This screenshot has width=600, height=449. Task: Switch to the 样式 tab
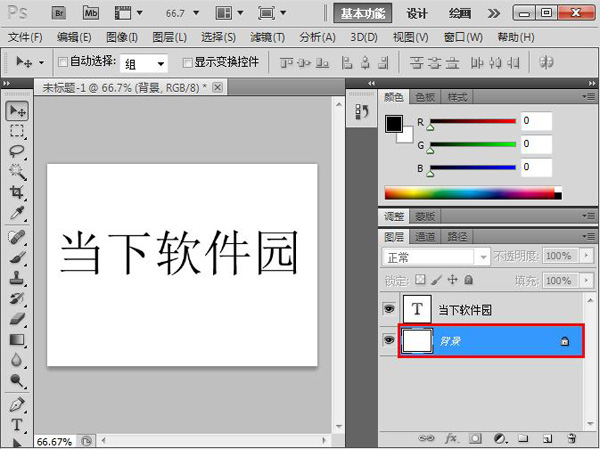(x=457, y=97)
